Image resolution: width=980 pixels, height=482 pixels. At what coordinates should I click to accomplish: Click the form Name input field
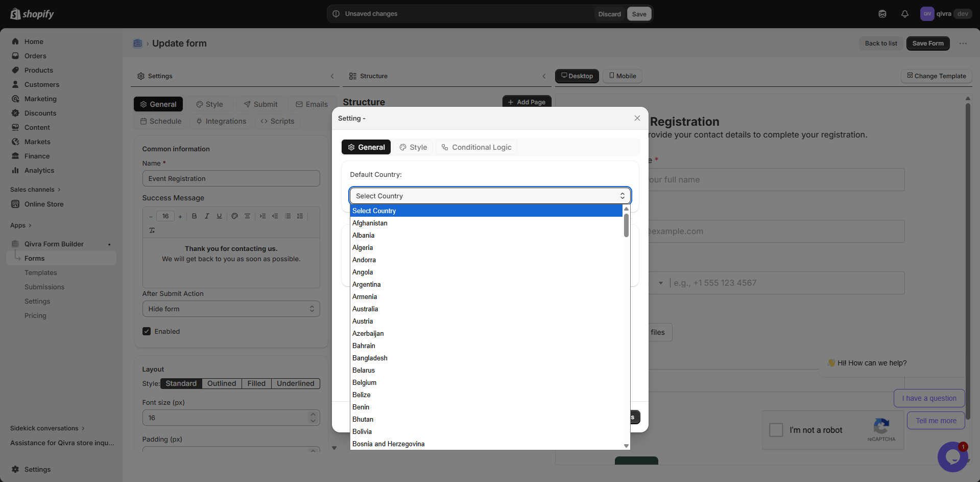tap(231, 178)
